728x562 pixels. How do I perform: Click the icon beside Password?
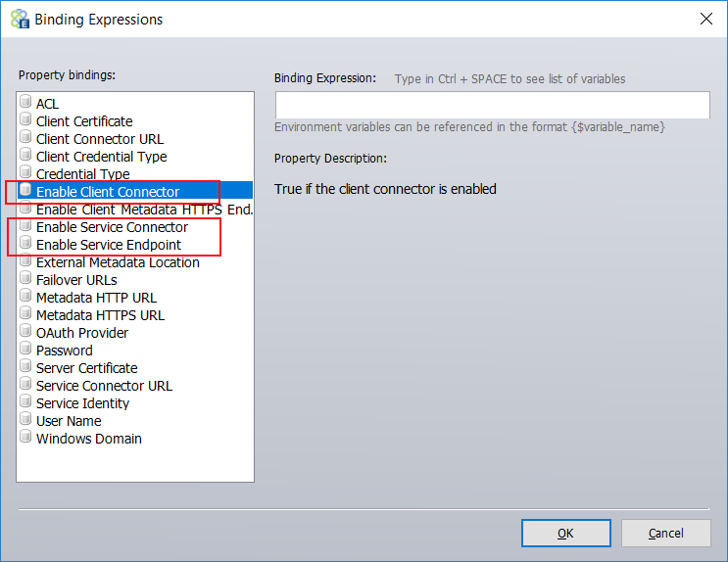click(x=25, y=349)
